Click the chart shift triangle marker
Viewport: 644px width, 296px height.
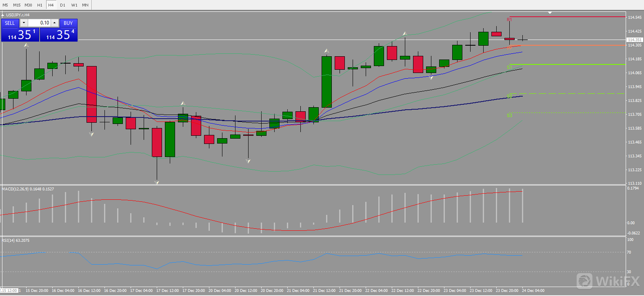coord(550,13)
